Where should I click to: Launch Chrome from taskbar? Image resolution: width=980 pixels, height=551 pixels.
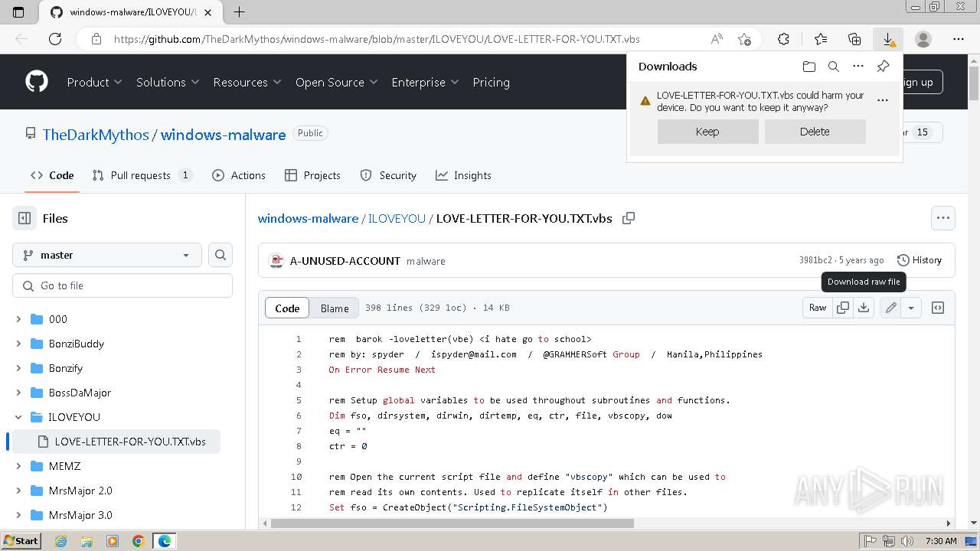coord(139,540)
